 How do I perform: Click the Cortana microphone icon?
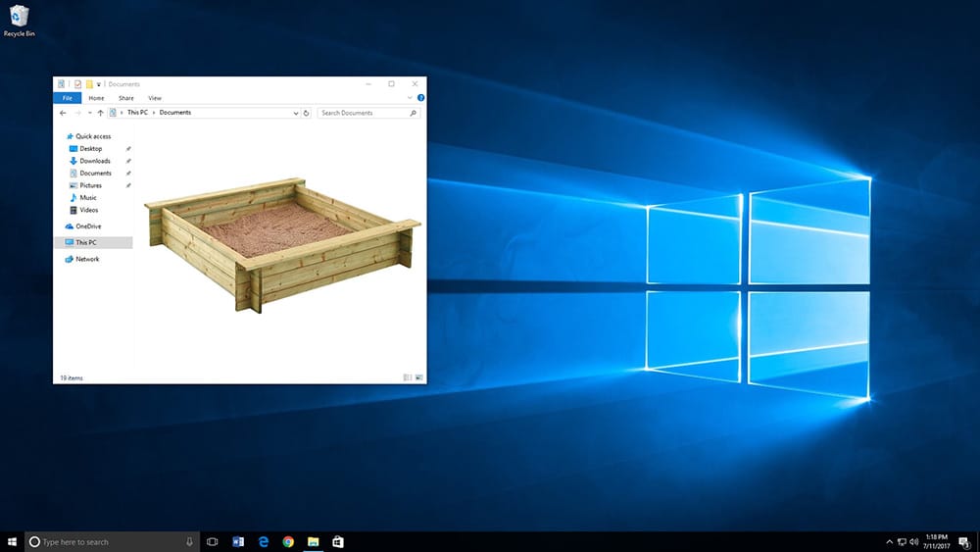[189, 542]
